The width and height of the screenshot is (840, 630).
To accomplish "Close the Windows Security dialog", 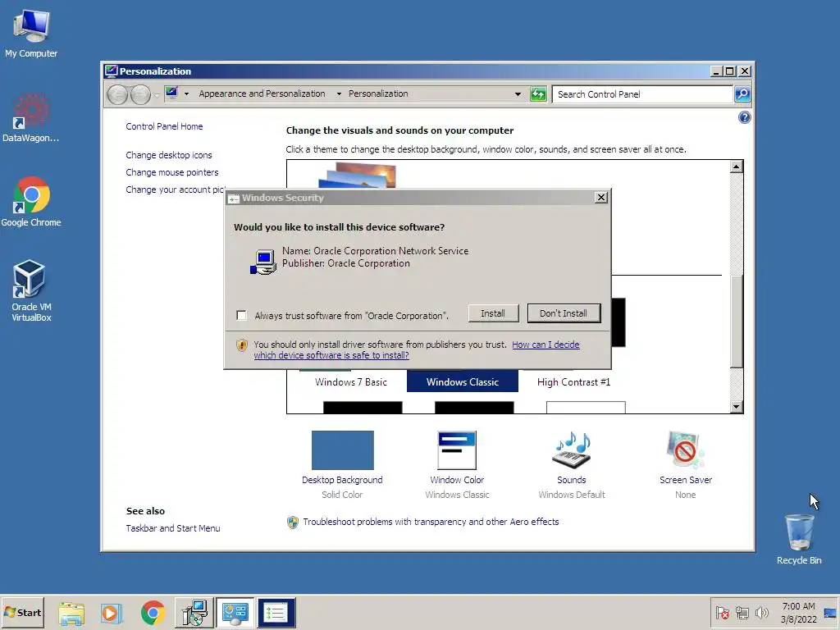I will 601,198.
